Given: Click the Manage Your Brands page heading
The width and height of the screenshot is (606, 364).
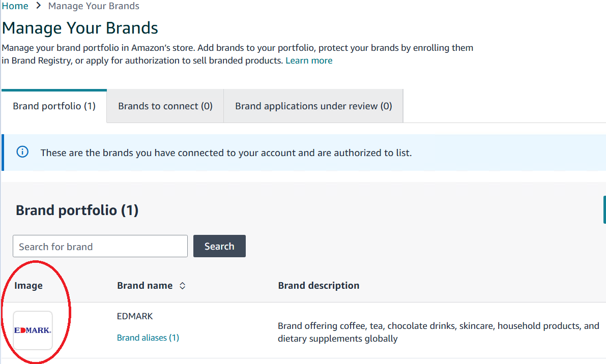Looking at the screenshot, I should click(80, 28).
